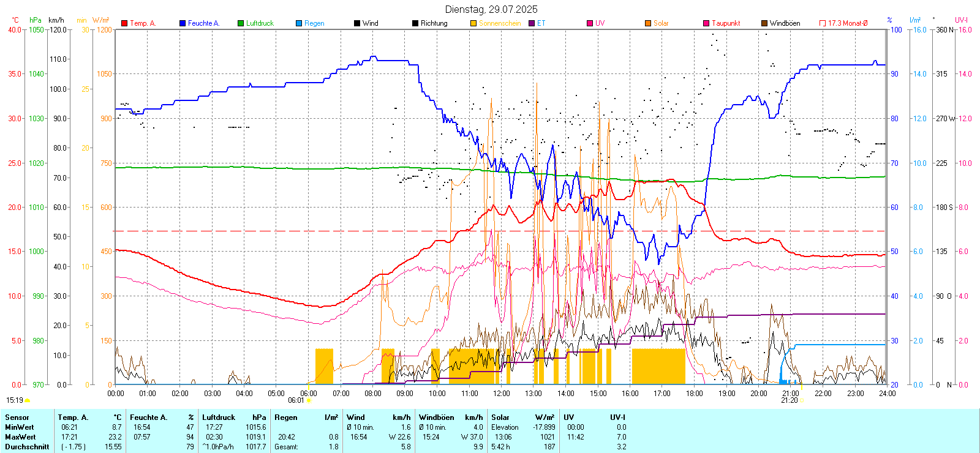Click the light blue Regen legend square
Viewport: 980px width, 453px height.
click(x=299, y=23)
